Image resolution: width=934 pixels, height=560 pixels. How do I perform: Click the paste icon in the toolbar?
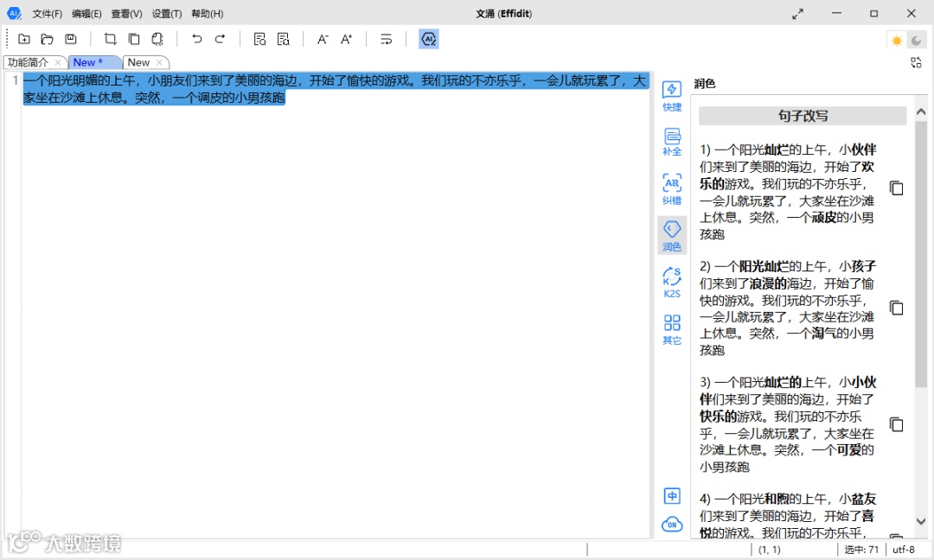pos(157,39)
